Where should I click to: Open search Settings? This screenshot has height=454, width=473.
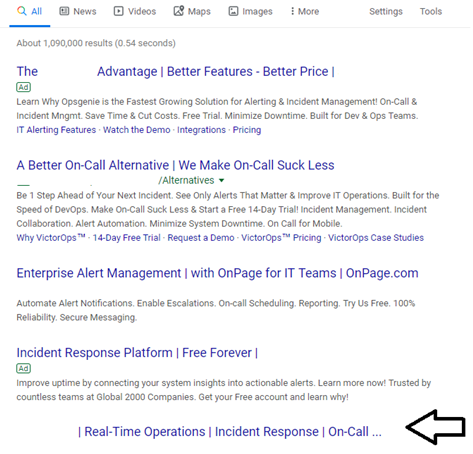click(x=386, y=12)
